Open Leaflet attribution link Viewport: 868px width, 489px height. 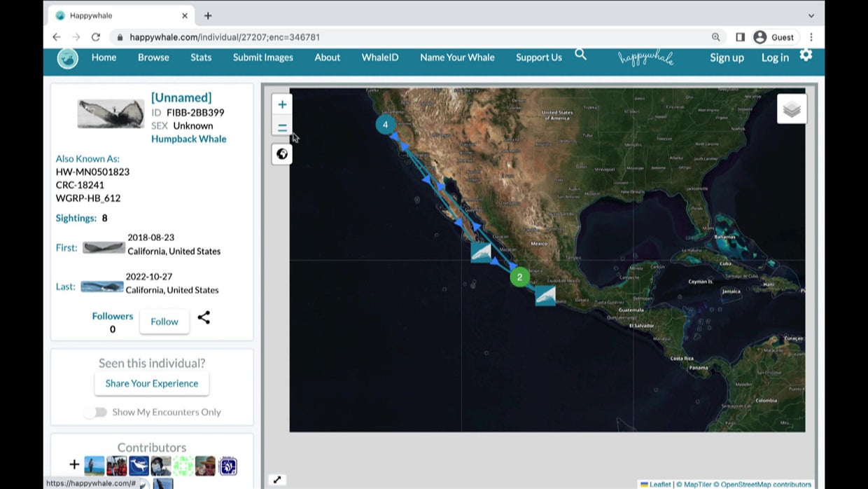(660, 484)
